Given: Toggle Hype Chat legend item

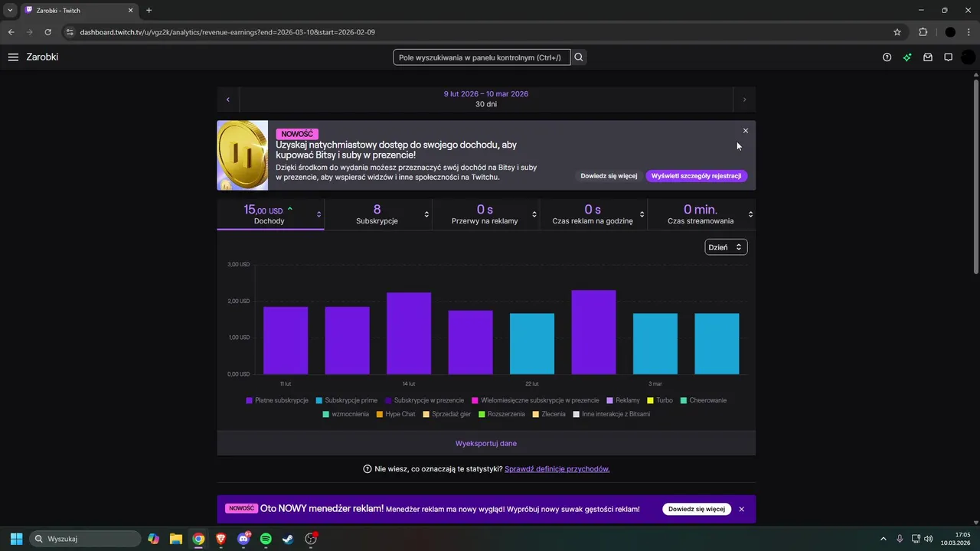Looking at the screenshot, I should pyautogui.click(x=396, y=414).
